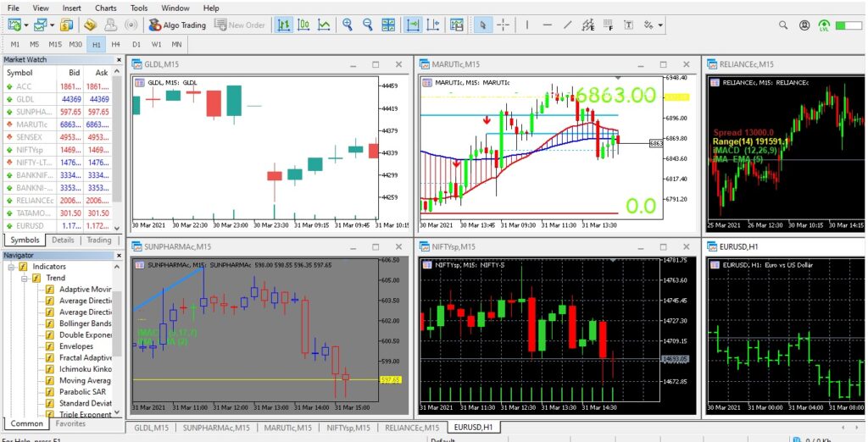Open the account profile icon
The width and height of the screenshot is (868, 442).
click(804, 25)
